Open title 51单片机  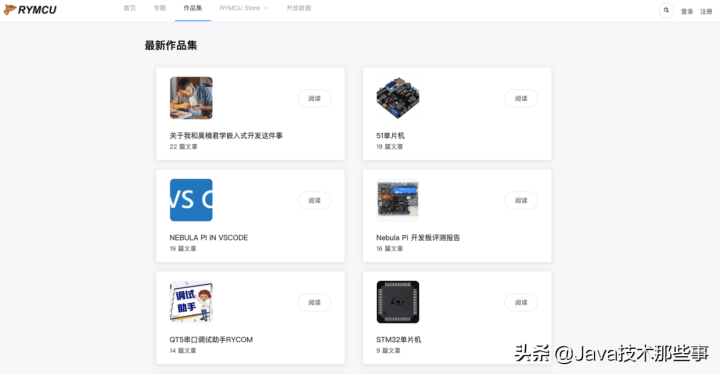pos(390,136)
